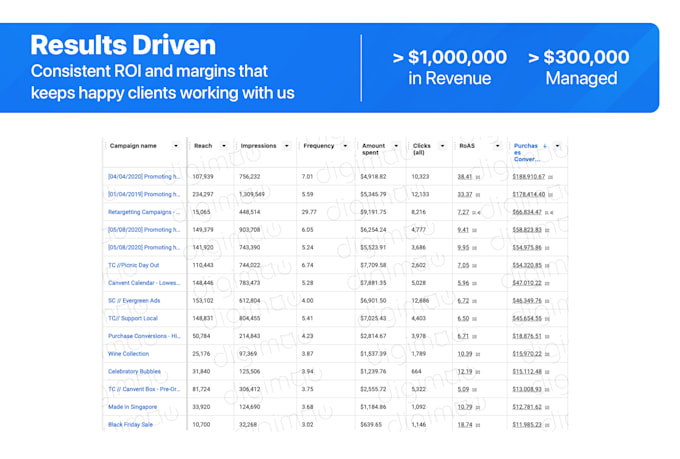Image resolution: width=680 pixels, height=459 pixels.
Task: Open the Canvent Calendar - Lowes campaign
Action: [144, 283]
